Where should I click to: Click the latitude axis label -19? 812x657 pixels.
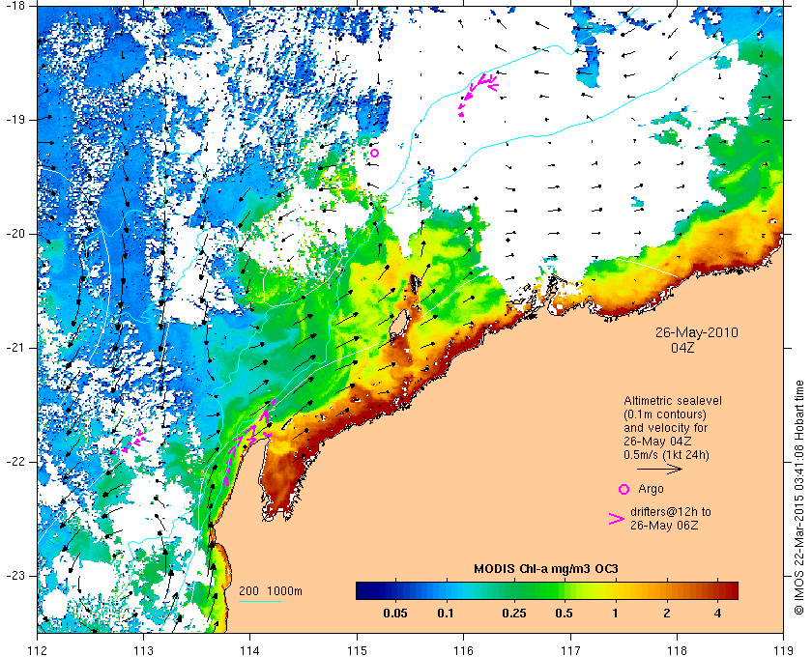pyautogui.click(x=14, y=120)
